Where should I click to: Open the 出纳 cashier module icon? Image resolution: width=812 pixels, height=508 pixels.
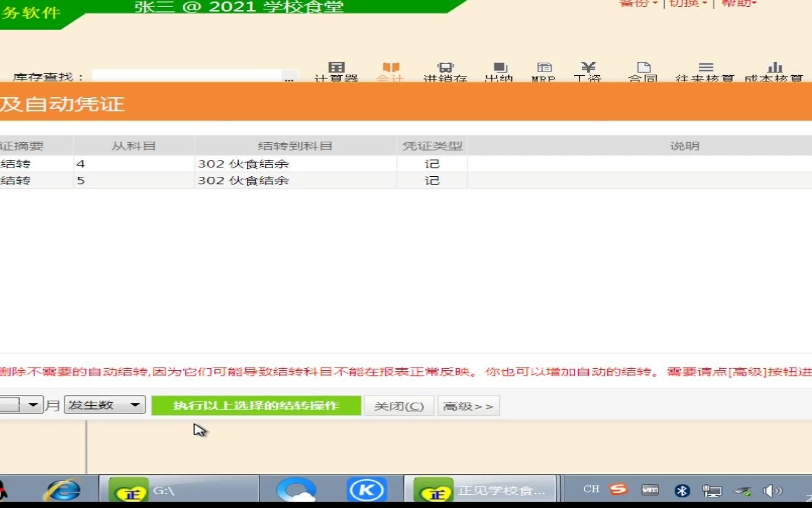(x=499, y=72)
